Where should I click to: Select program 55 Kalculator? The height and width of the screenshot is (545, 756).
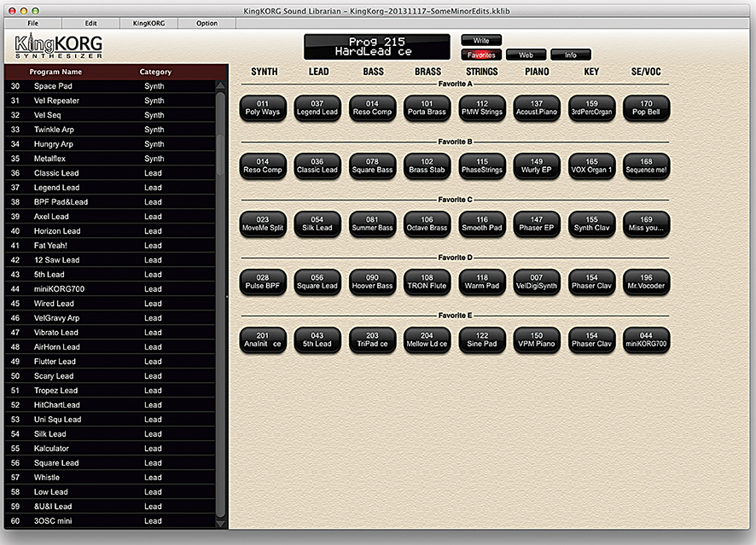pyautogui.click(x=110, y=449)
